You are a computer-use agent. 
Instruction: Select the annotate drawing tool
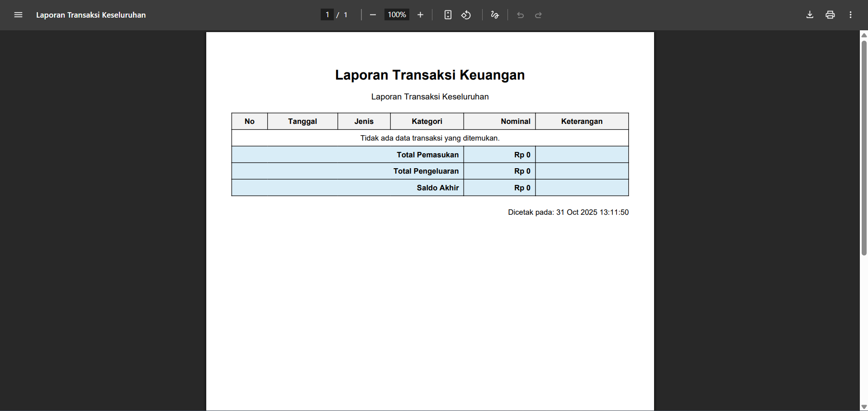494,15
